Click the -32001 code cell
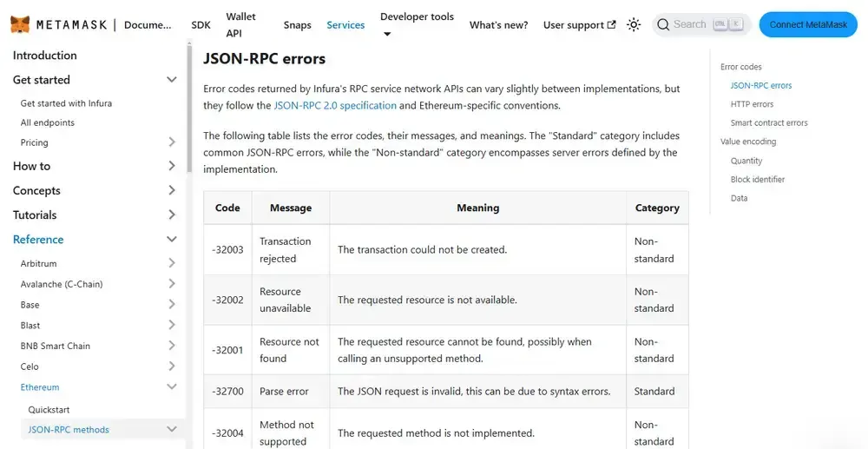868x449 pixels. (227, 350)
